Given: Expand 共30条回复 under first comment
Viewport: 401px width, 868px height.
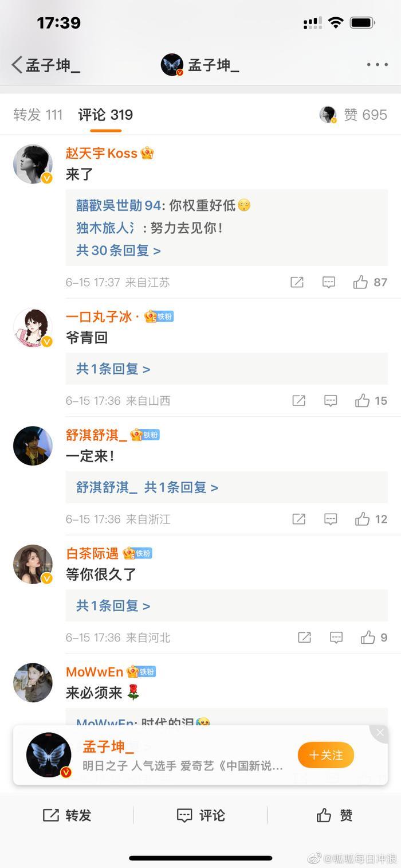Looking at the screenshot, I should [119, 251].
